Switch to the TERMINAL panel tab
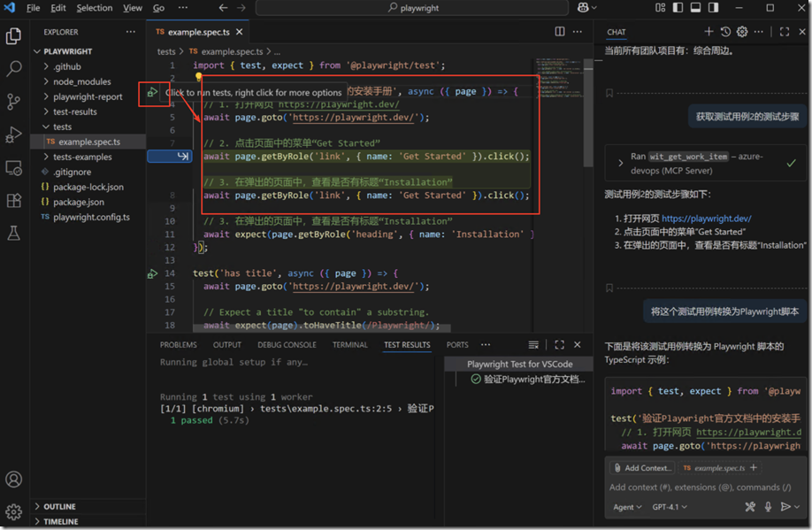This screenshot has height=530, width=812. [x=349, y=345]
